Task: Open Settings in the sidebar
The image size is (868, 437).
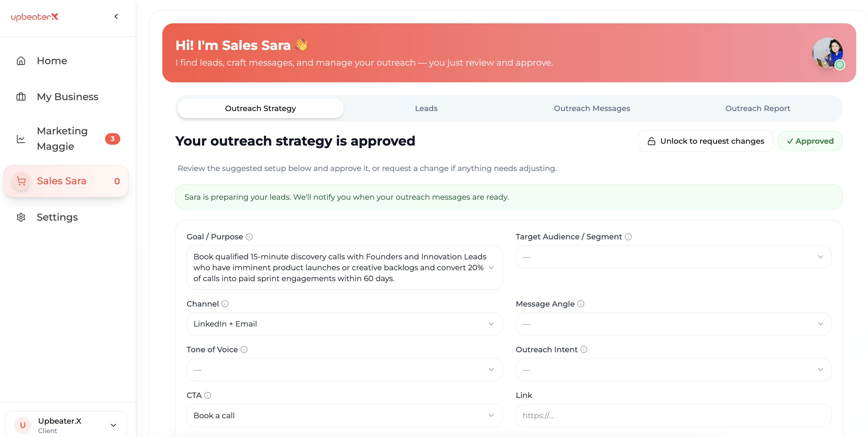Action: [x=66, y=217]
